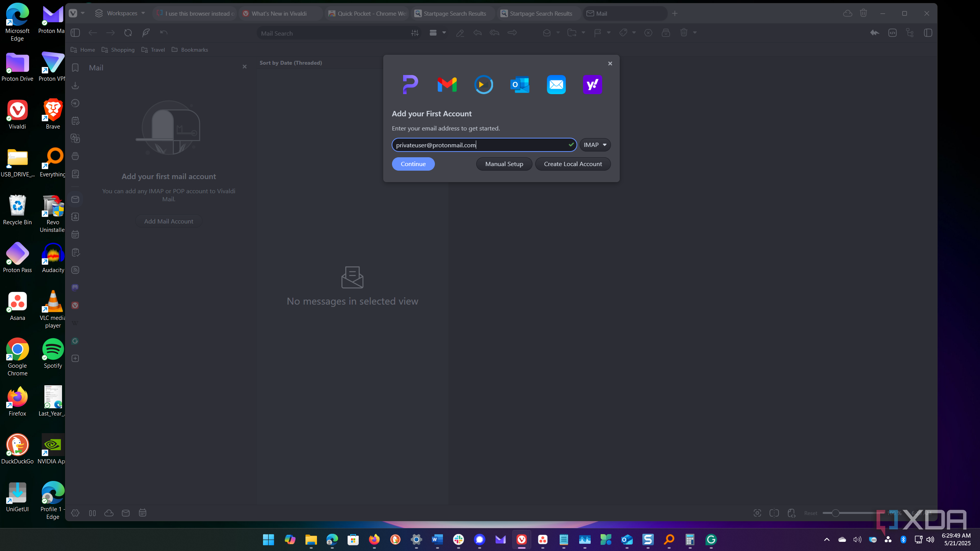Expand the flag message dropdown arrow
The image size is (980, 551).
(x=609, y=33)
